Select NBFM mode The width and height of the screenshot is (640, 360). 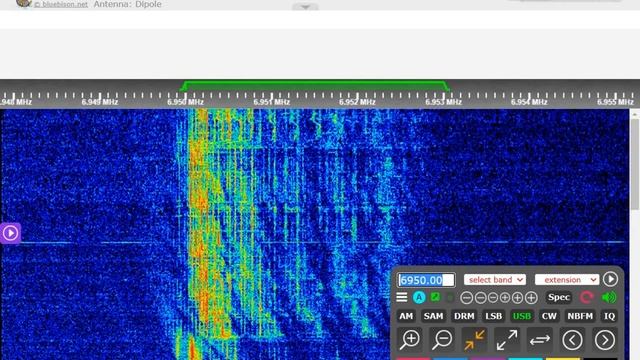coord(580,316)
